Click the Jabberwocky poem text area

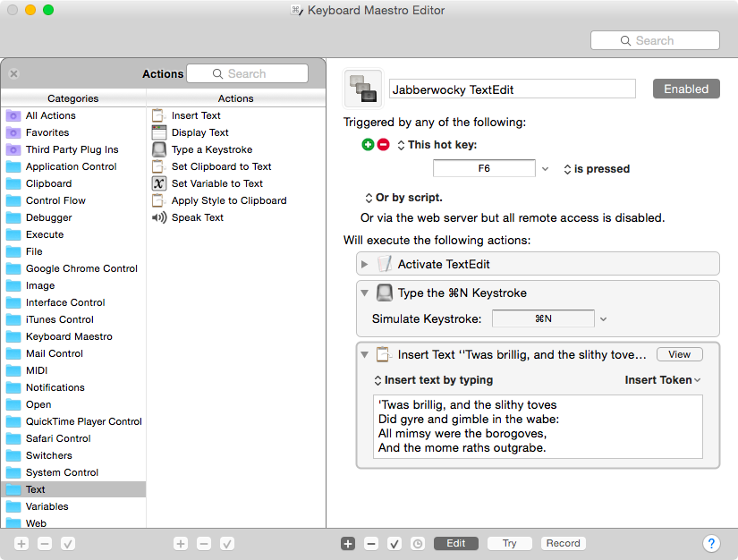click(538, 427)
